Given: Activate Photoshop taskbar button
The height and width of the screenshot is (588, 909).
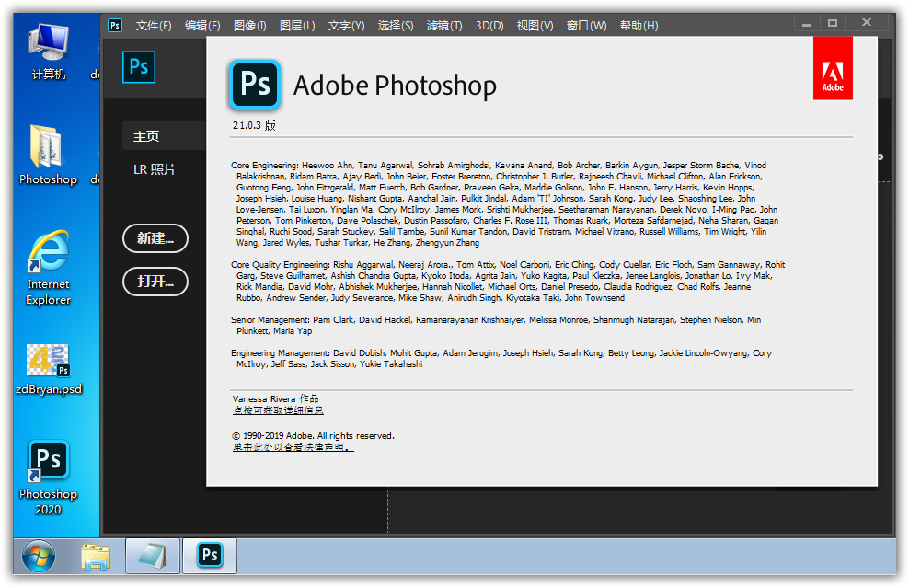Looking at the screenshot, I should (x=210, y=556).
